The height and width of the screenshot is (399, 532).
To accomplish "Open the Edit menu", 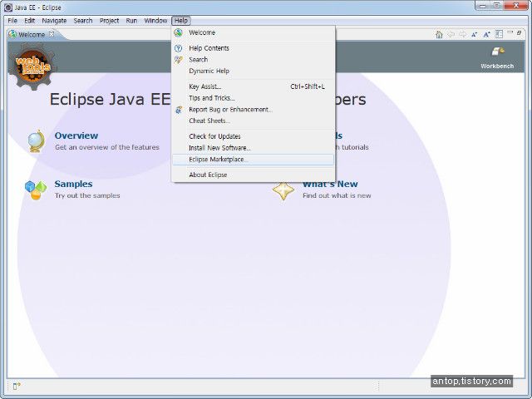I will 30,21.
